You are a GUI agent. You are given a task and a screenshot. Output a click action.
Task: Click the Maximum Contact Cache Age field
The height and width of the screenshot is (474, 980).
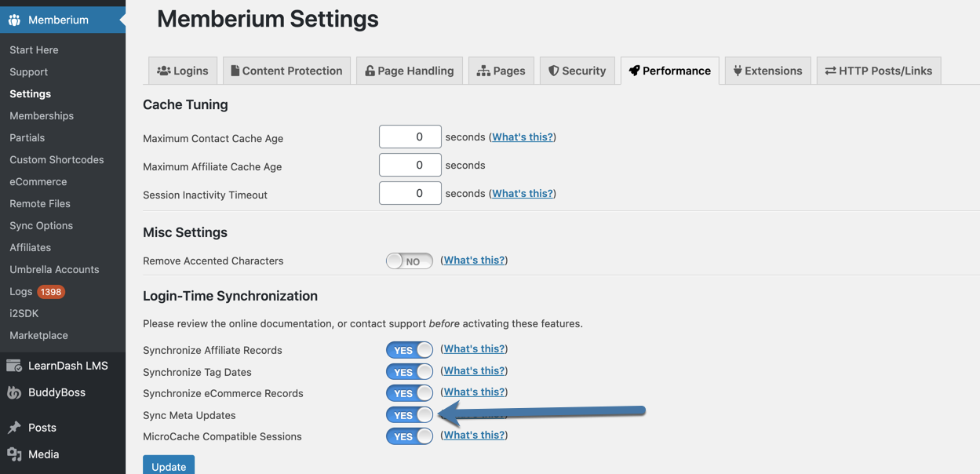[x=410, y=137]
